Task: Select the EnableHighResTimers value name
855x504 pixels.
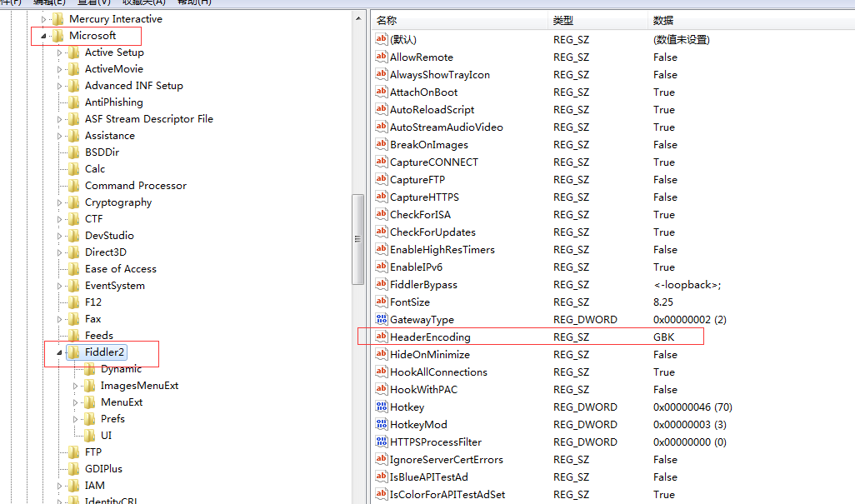Action: [442, 250]
